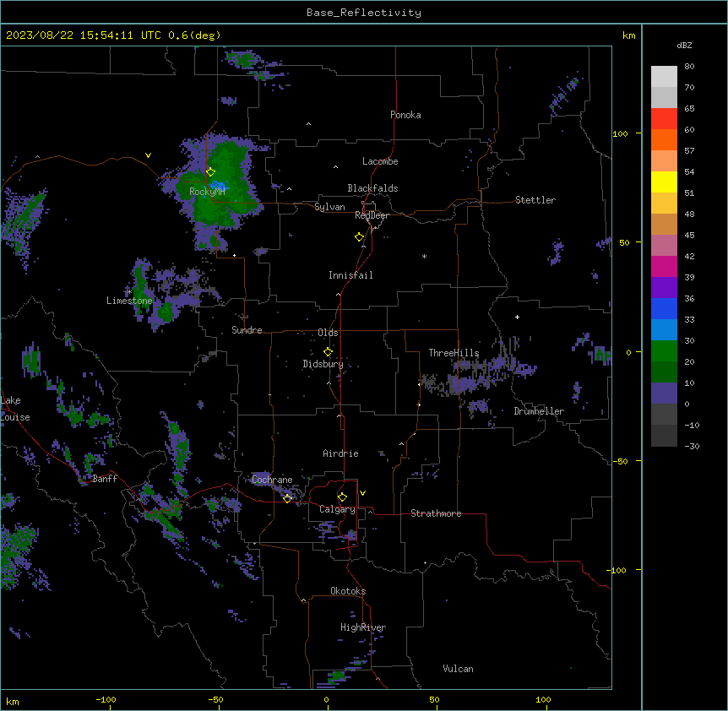Viewport: 728px width, 711px height.
Task: Click the yellow v marker northwest of RockyMH
Action: click(148, 155)
